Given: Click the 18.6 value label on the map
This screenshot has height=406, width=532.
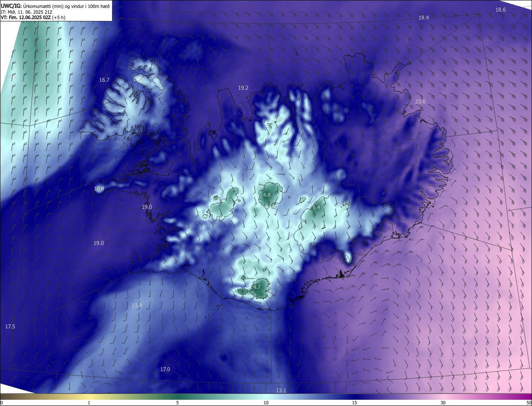Looking at the screenshot, I should click(x=500, y=10).
